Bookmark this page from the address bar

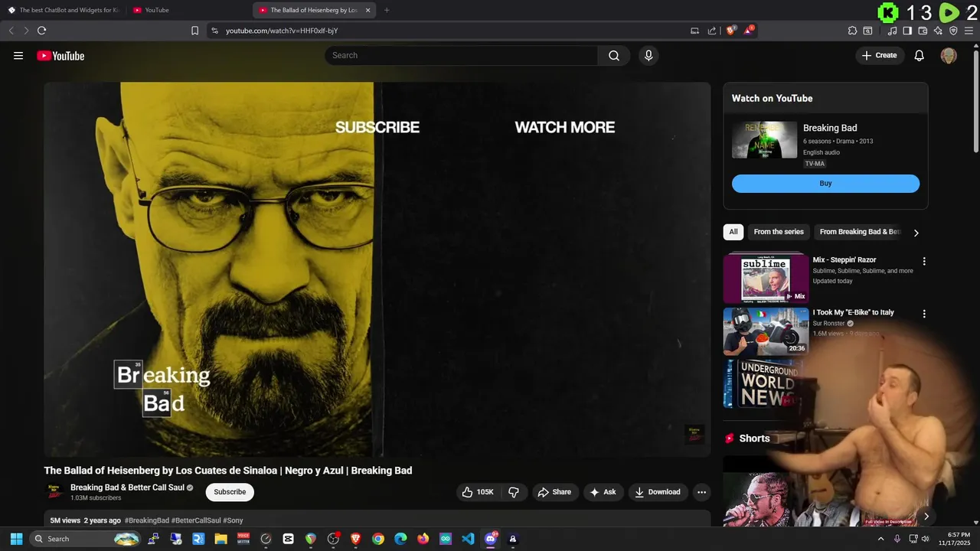point(194,31)
